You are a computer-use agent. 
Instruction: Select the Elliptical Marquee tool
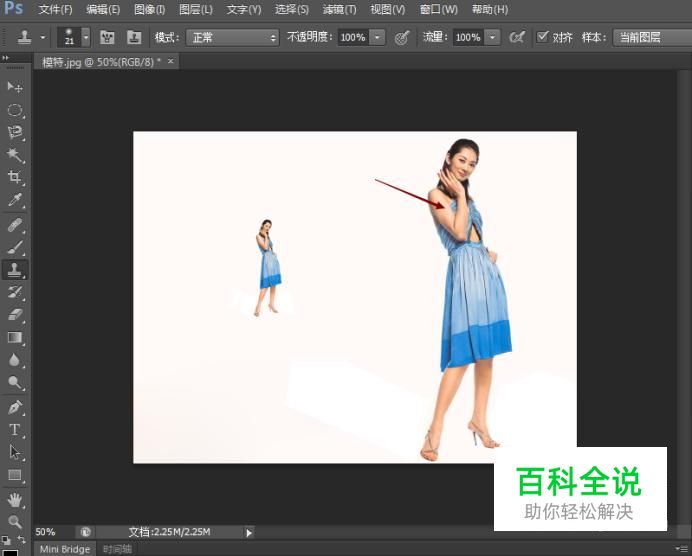point(15,109)
